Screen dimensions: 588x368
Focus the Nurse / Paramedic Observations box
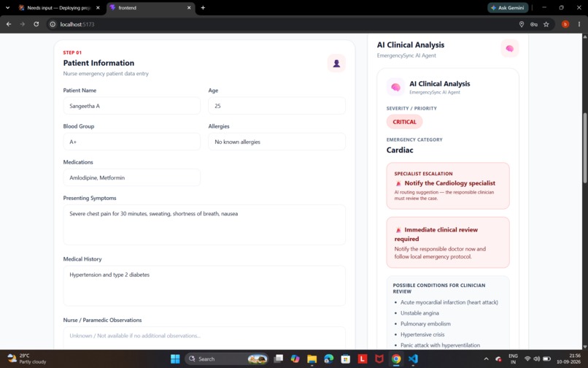204,338
